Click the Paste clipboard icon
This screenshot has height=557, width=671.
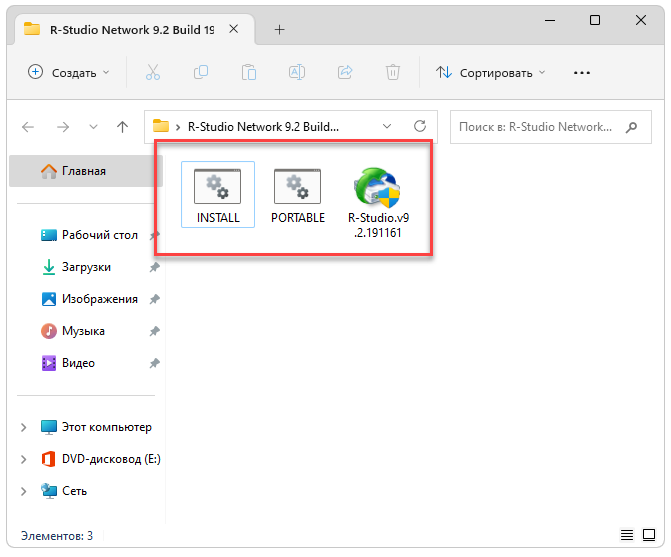(249, 72)
